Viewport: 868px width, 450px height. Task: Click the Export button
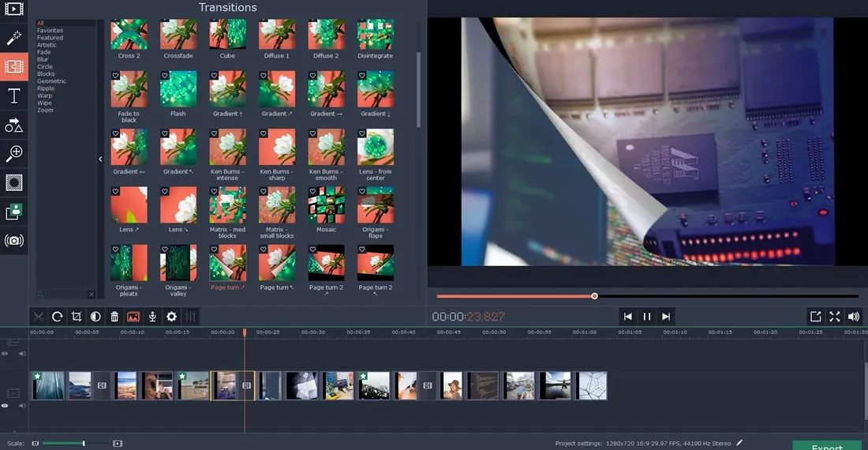pos(827,445)
